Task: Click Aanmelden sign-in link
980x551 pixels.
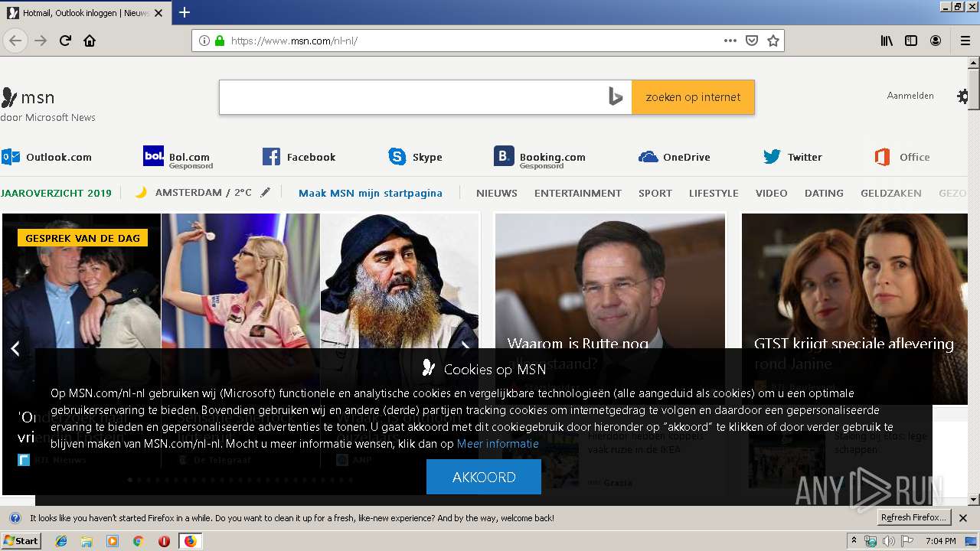Action: point(910,96)
